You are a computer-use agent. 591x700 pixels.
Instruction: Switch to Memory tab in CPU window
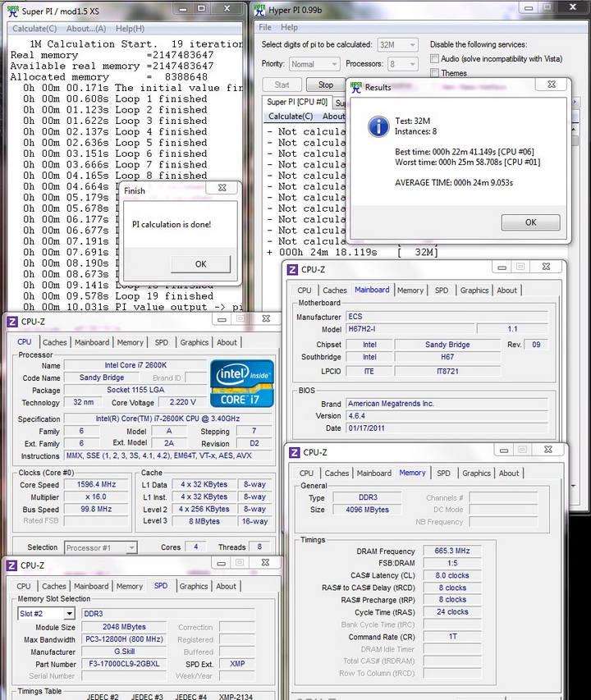click(130, 342)
